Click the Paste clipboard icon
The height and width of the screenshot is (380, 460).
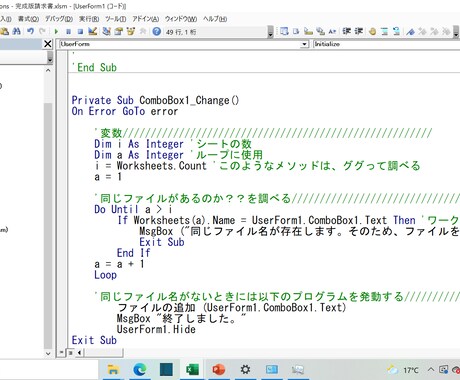point(4,31)
